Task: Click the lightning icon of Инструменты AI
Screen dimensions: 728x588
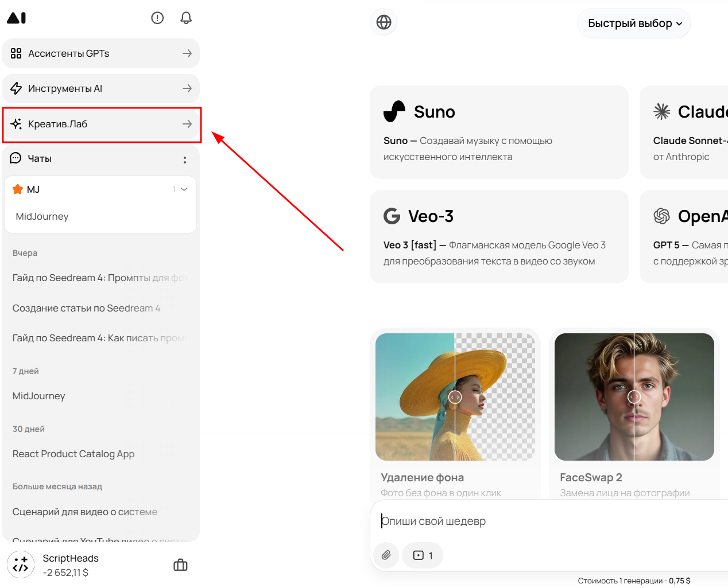Action: pos(16,88)
